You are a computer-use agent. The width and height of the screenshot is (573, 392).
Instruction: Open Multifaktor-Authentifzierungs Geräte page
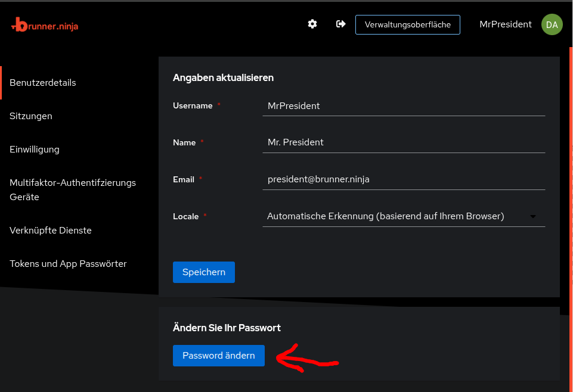[73, 190]
